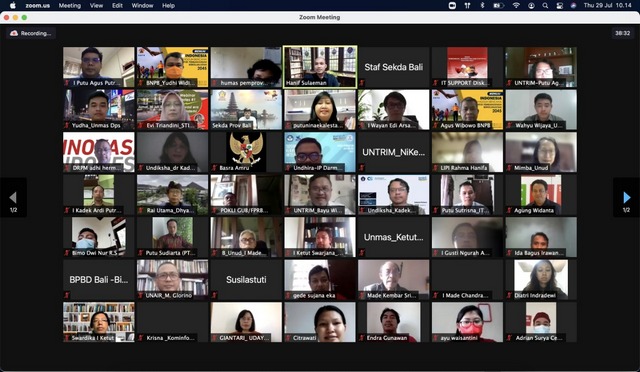The width and height of the screenshot is (640, 372).
Task: Open the Meeting menu
Action: [x=70, y=5]
